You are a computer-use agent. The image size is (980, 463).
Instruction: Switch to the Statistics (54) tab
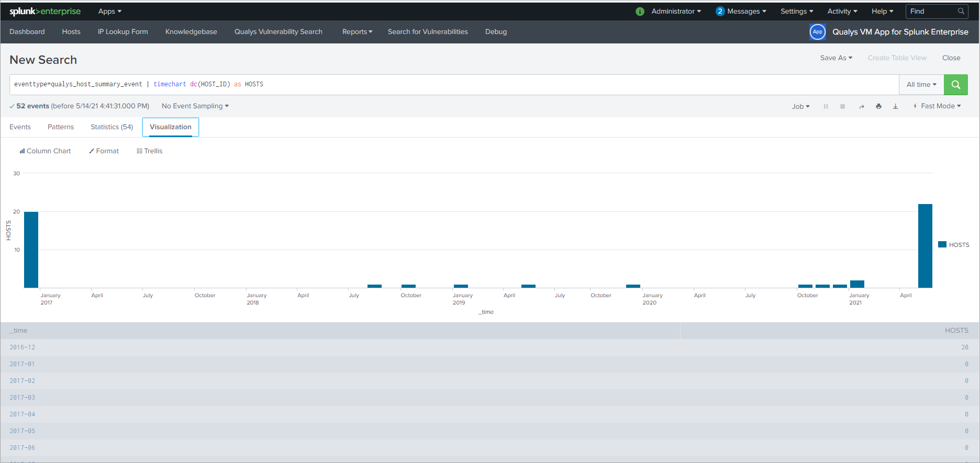[x=112, y=127]
